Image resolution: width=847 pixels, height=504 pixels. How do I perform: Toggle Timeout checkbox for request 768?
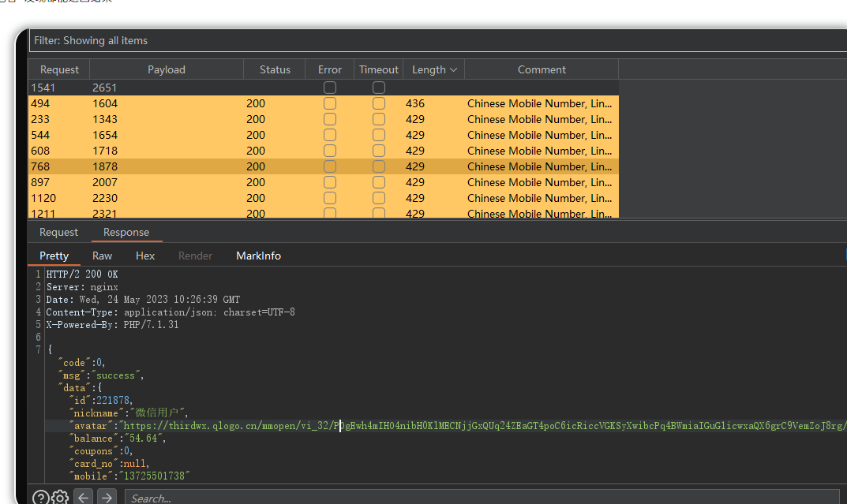(x=379, y=166)
